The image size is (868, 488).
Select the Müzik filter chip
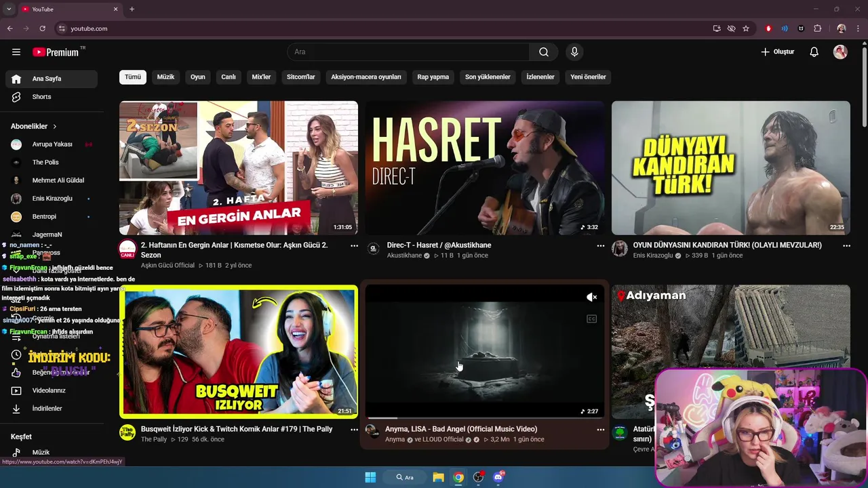pyautogui.click(x=165, y=77)
